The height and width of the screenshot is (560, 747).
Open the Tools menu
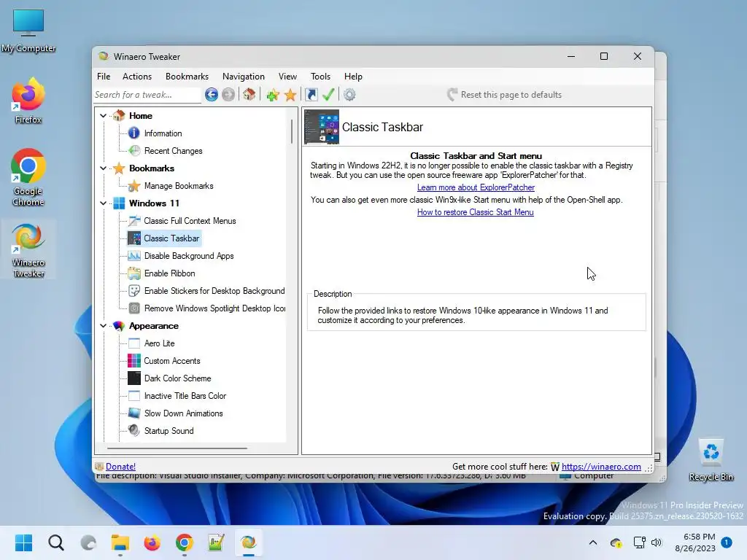click(321, 76)
